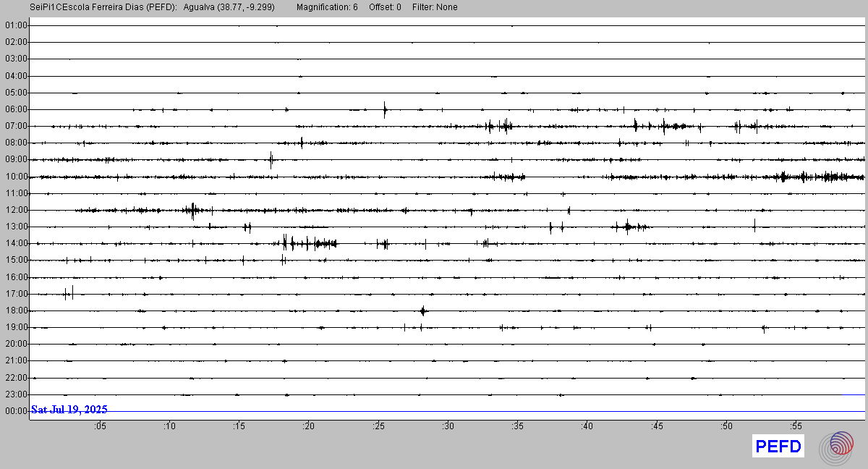Select the 11:00 hour label

point(16,193)
